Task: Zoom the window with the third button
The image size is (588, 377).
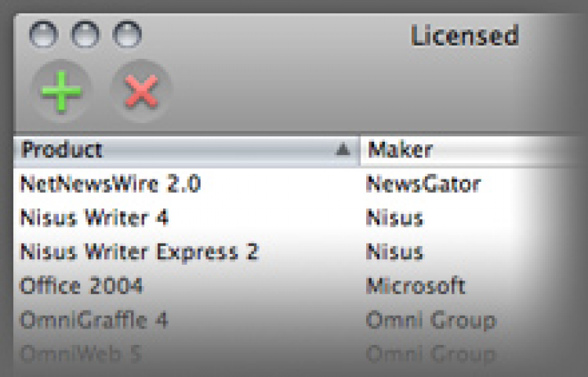Action: 127,35
